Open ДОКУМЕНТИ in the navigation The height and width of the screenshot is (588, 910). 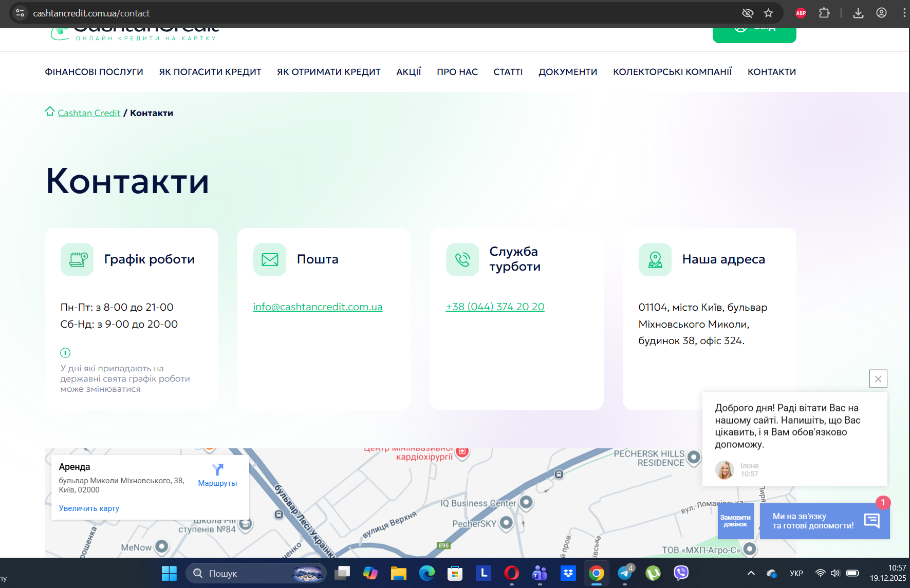tap(568, 72)
